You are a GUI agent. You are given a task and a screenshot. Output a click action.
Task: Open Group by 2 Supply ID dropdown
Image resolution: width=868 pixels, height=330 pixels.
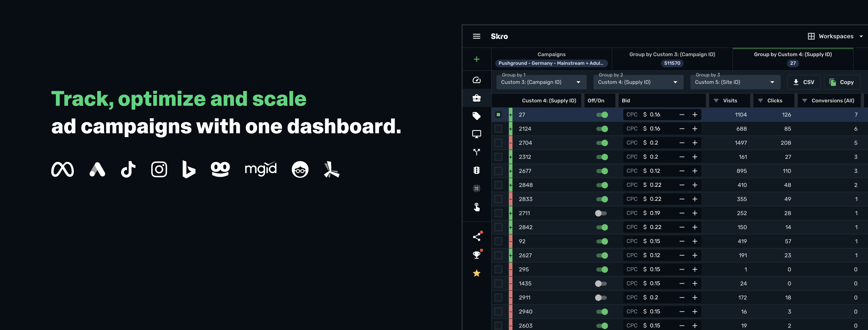(x=638, y=82)
